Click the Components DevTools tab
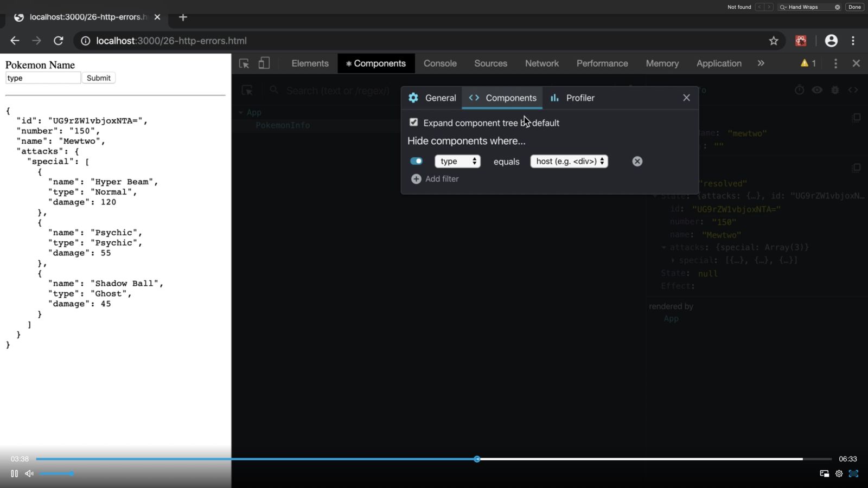This screenshot has height=488, width=868. [x=376, y=63]
